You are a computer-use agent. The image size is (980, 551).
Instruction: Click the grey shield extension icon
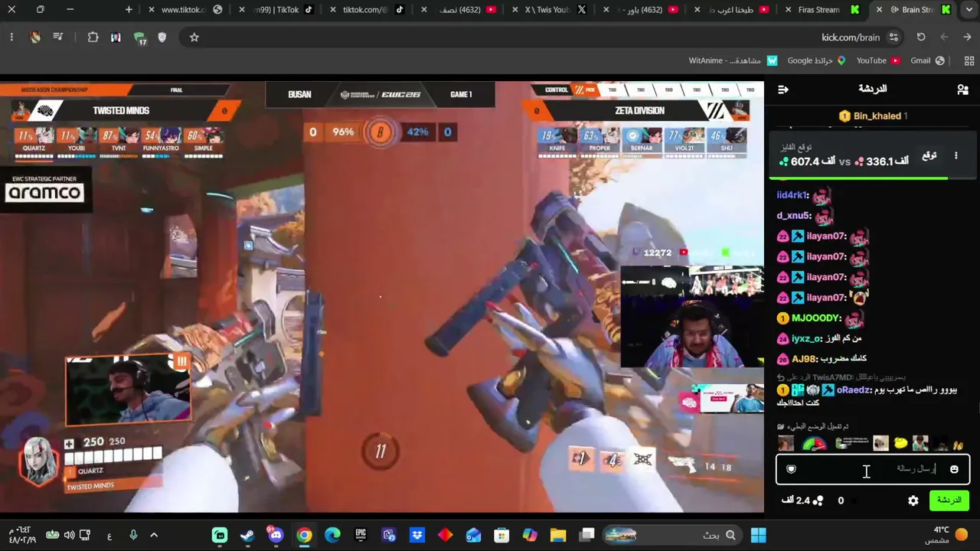pos(162,37)
